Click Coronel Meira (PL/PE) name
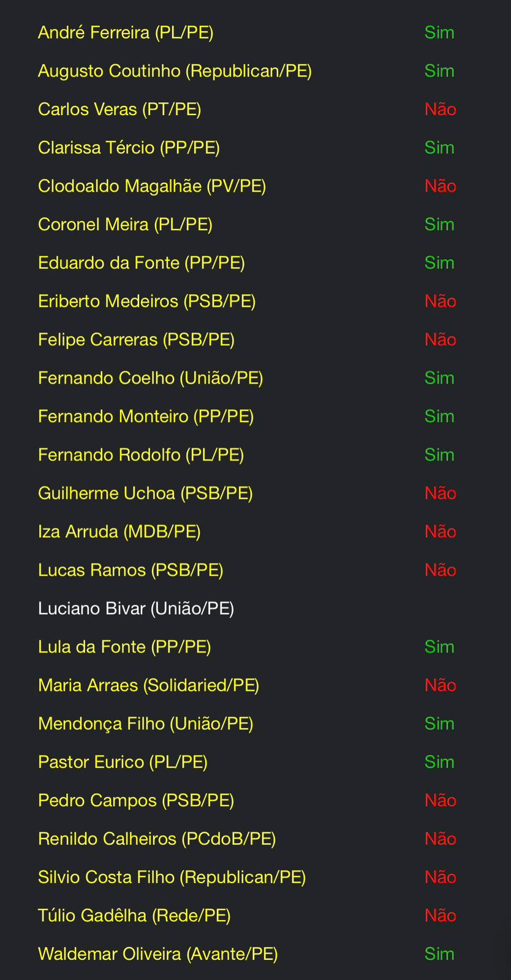 click(x=125, y=225)
